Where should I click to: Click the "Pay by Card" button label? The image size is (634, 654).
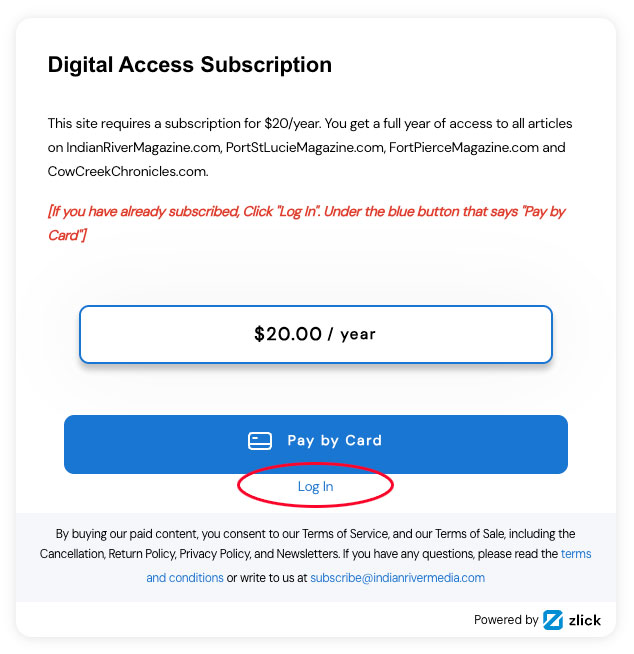334,441
